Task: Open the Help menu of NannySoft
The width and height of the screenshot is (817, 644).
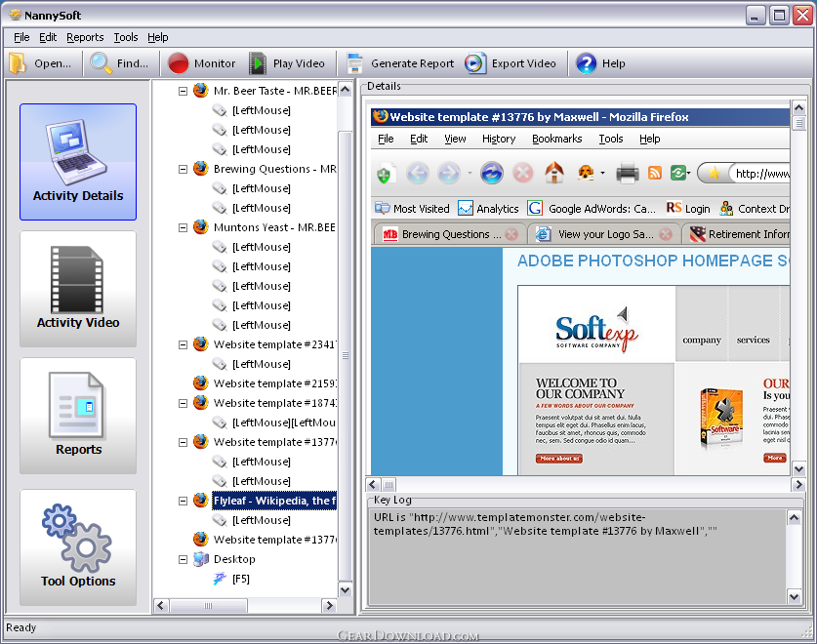Action: (x=157, y=37)
